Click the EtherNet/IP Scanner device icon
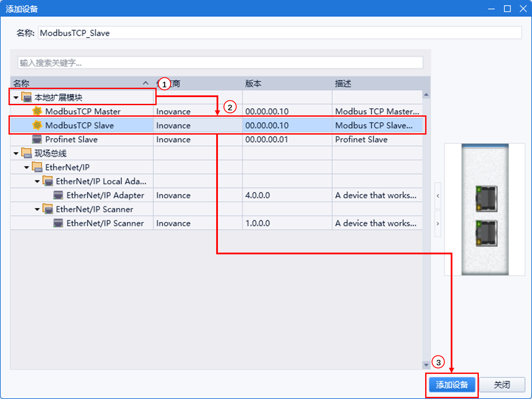The height and width of the screenshot is (399, 532). click(x=58, y=224)
